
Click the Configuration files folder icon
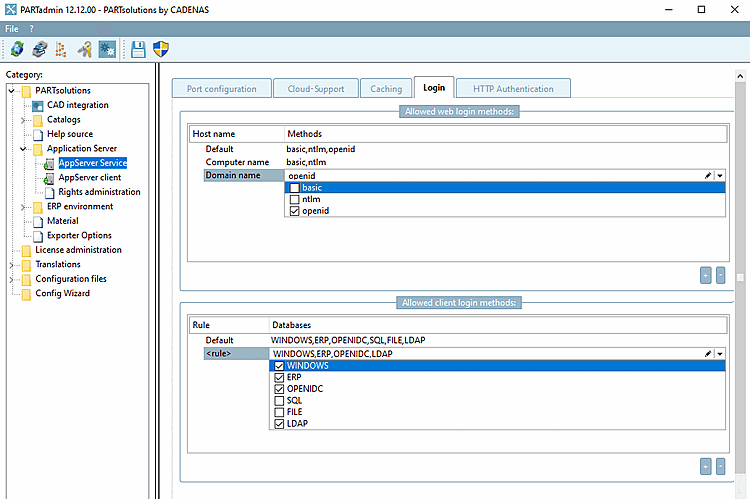tap(26, 279)
